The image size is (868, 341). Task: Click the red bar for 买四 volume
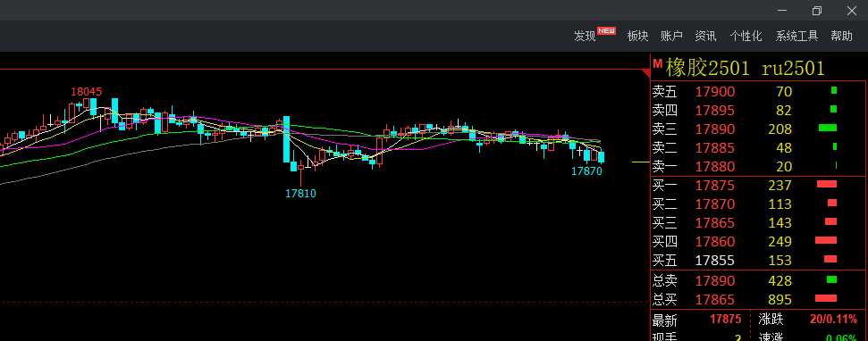[825, 240]
